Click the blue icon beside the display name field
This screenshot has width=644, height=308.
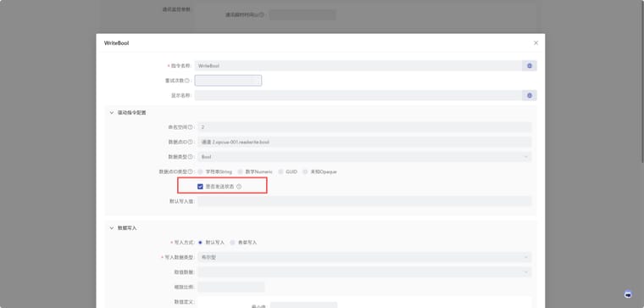point(530,95)
